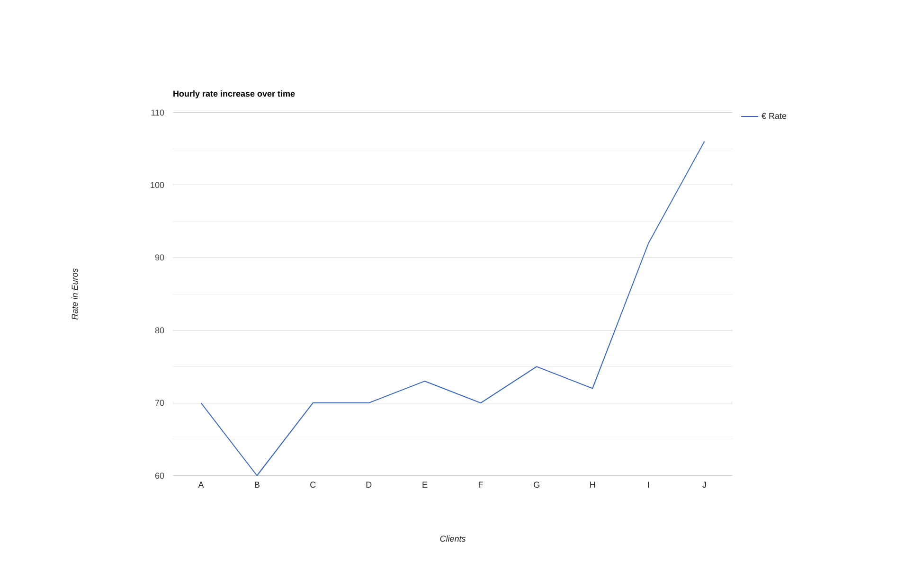Click x-axis label B
The height and width of the screenshot is (588, 905).
click(x=257, y=485)
